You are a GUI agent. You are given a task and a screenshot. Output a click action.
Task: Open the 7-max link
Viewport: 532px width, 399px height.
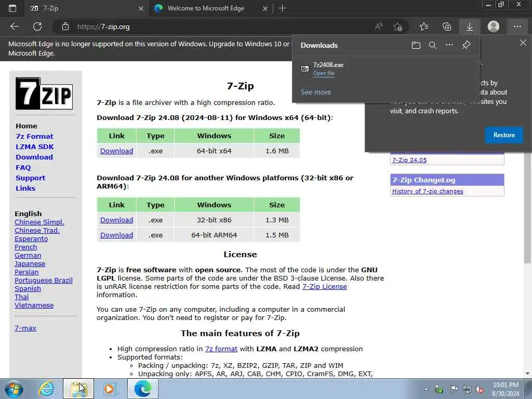click(x=25, y=328)
